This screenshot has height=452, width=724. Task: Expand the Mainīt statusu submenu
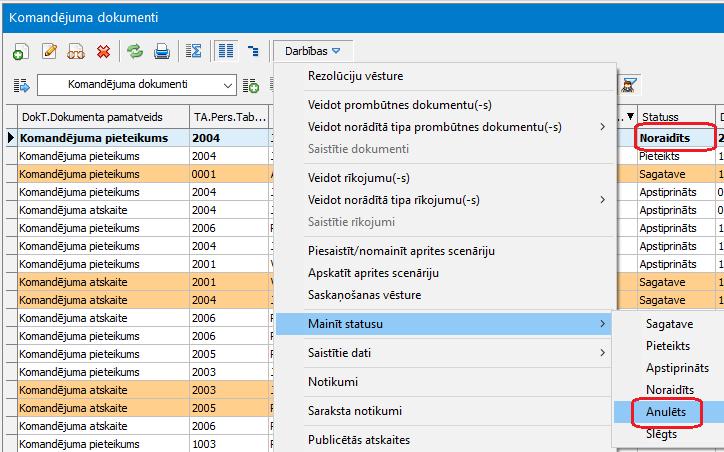click(444, 324)
